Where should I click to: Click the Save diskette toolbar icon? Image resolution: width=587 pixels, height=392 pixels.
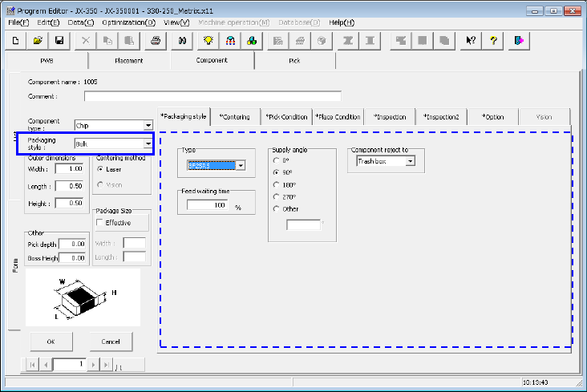(57, 40)
